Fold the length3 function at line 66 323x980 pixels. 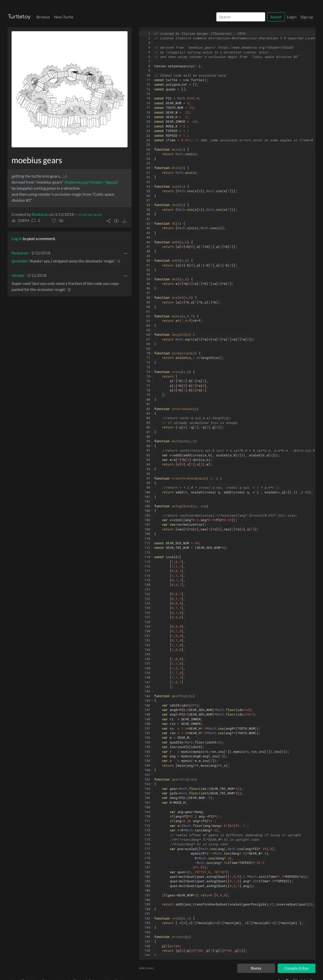[152, 335]
